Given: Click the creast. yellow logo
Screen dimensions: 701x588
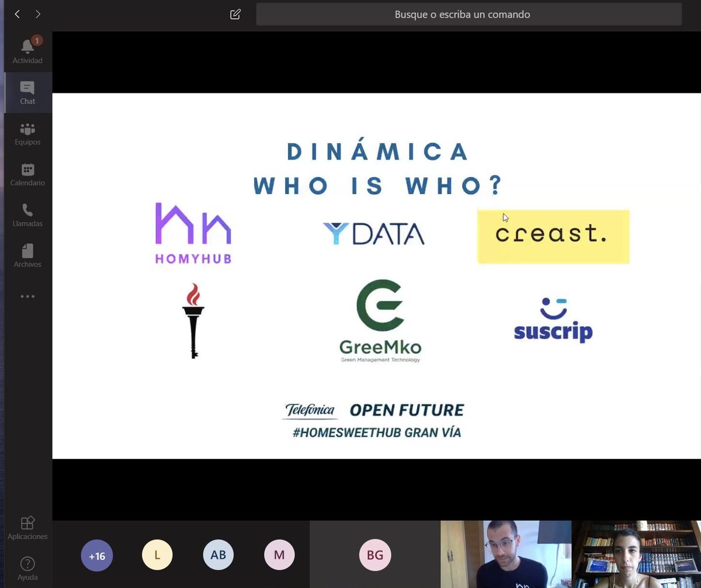Looking at the screenshot, I should [x=553, y=236].
